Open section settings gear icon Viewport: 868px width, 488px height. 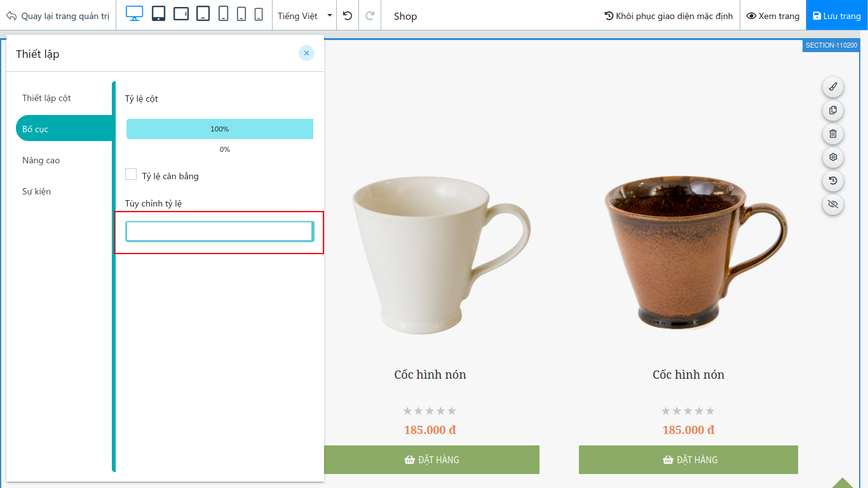point(833,157)
